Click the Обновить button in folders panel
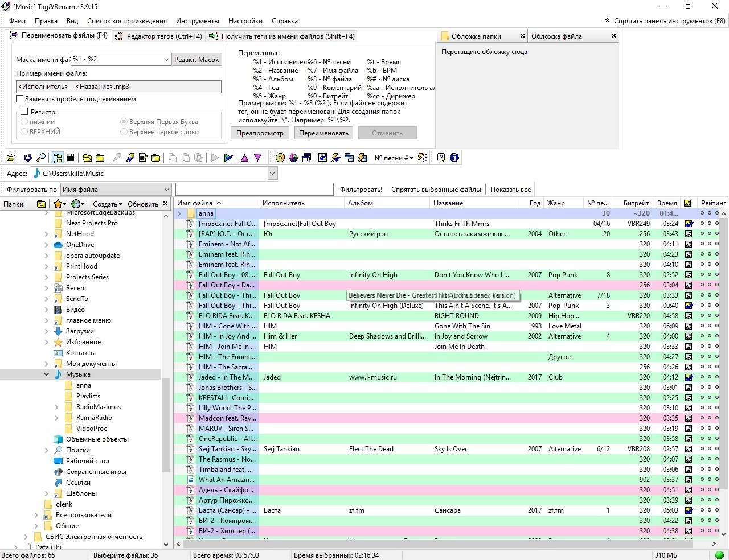 pos(143,204)
